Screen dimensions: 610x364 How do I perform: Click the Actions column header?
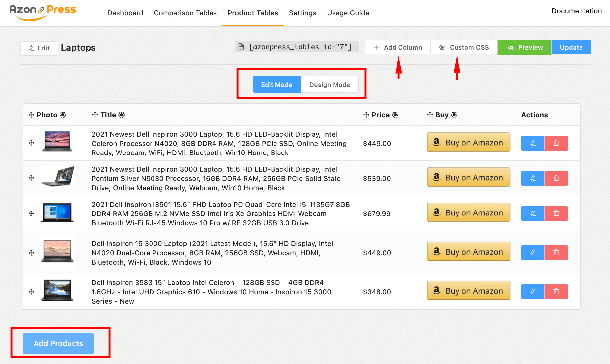pos(534,115)
